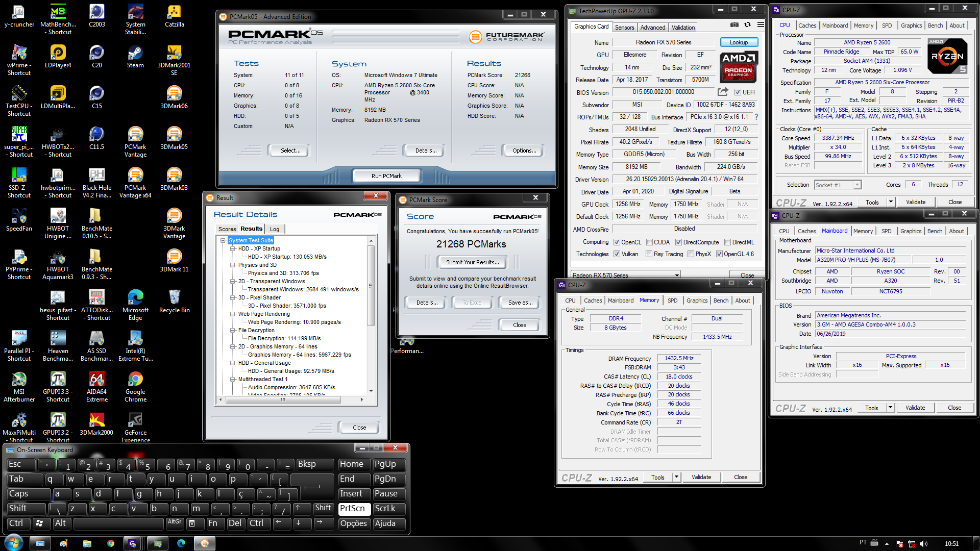The width and height of the screenshot is (980, 551).
Task: Open the Black Hole V4.2 icon
Action: pyautogui.click(x=96, y=182)
